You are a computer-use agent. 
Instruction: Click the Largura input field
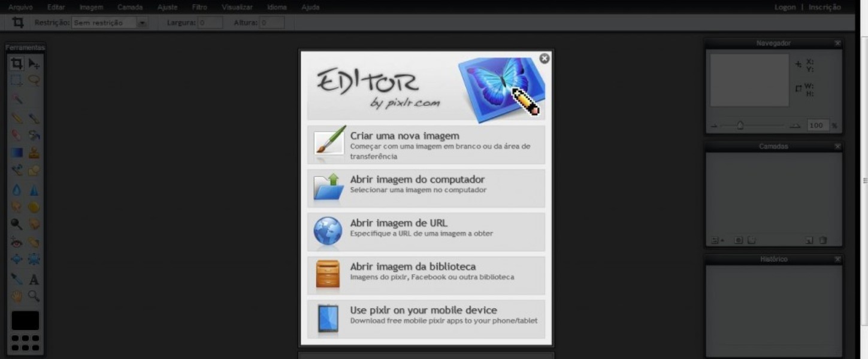coord(210,23)
